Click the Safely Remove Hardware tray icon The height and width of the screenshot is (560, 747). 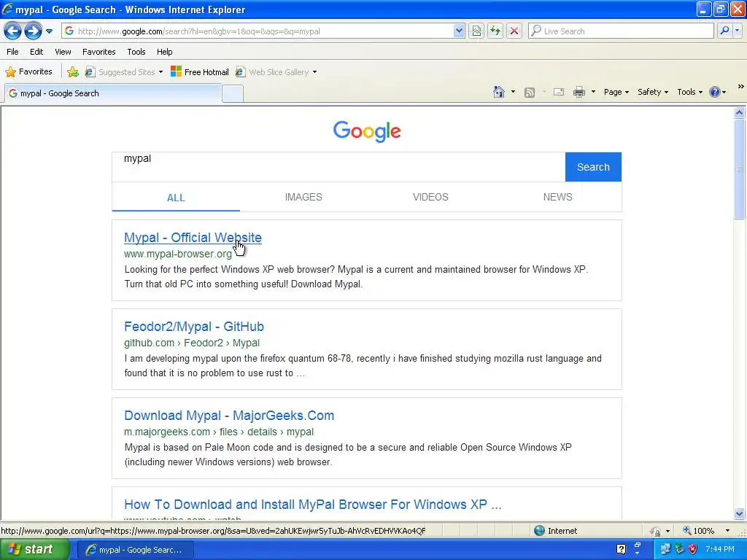point(679,550)
